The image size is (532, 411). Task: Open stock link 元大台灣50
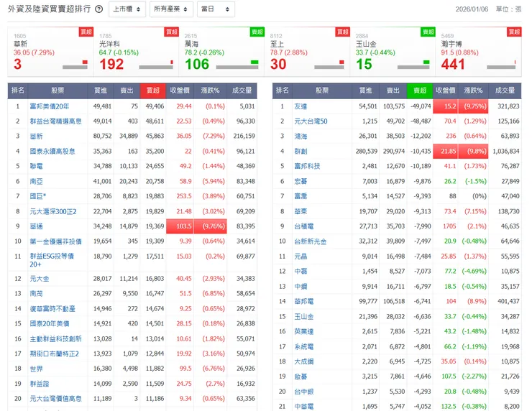click(x=311, y=121)
